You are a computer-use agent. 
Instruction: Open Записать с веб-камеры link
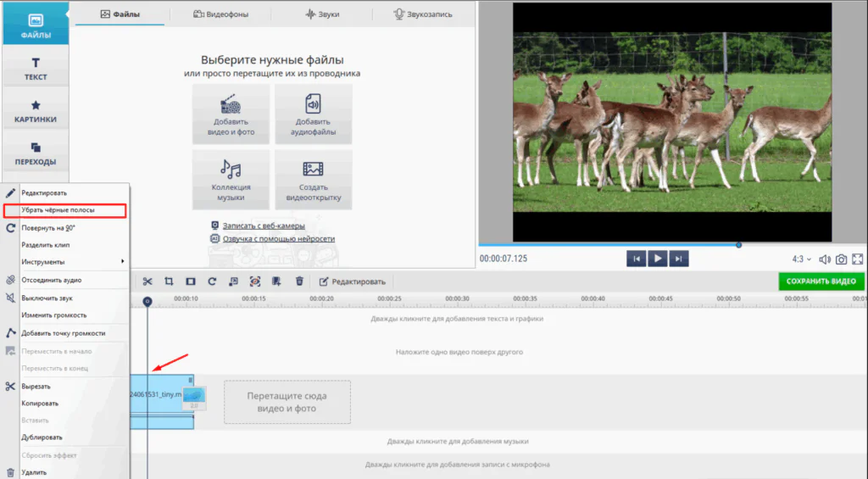click(263, 226)
